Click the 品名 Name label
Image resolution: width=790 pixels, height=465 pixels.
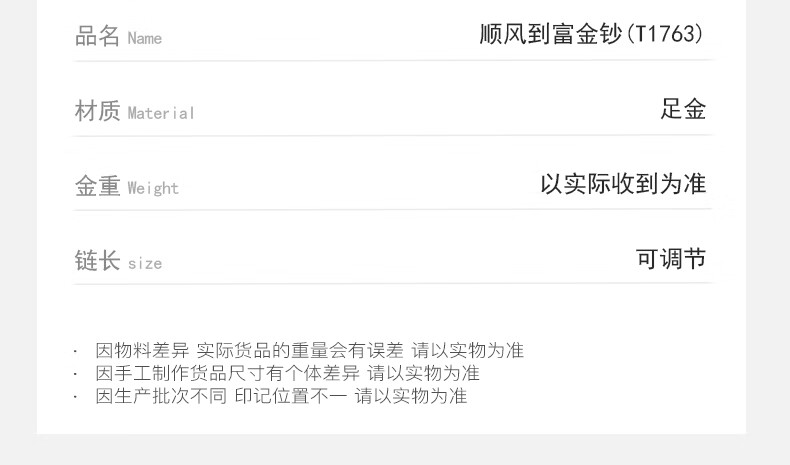118,36
